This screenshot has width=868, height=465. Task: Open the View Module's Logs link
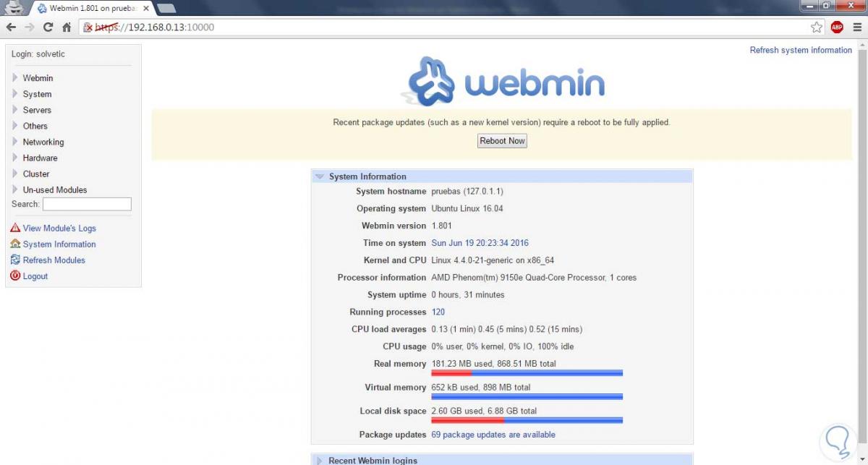coord(59,228)
